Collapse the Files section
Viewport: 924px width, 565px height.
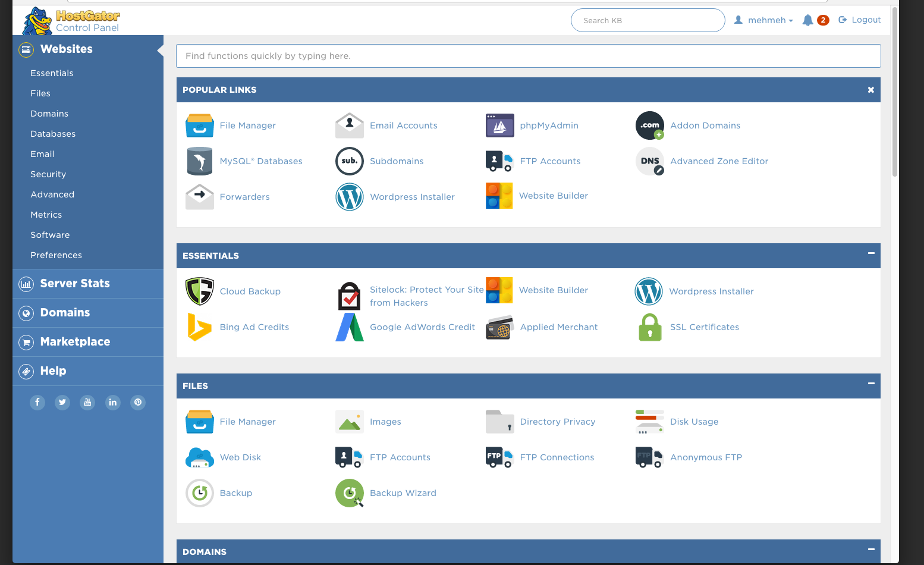pos(871,385)
